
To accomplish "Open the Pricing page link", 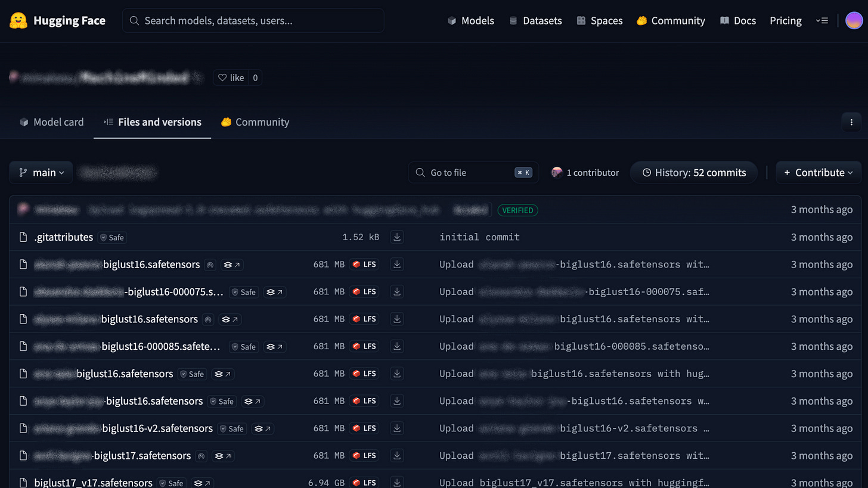I will [x=786, y=21].
